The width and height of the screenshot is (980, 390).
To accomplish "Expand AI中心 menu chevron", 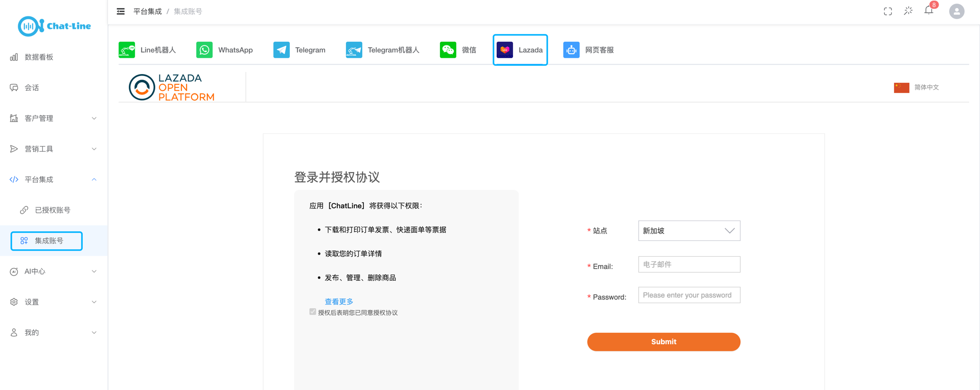I will click(94, 272).
